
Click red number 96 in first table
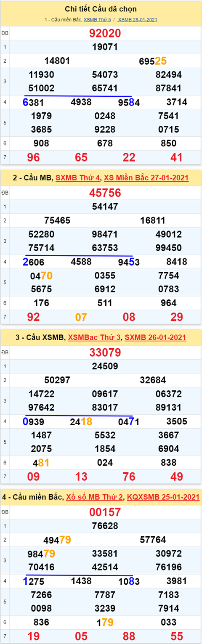(34, 158)
